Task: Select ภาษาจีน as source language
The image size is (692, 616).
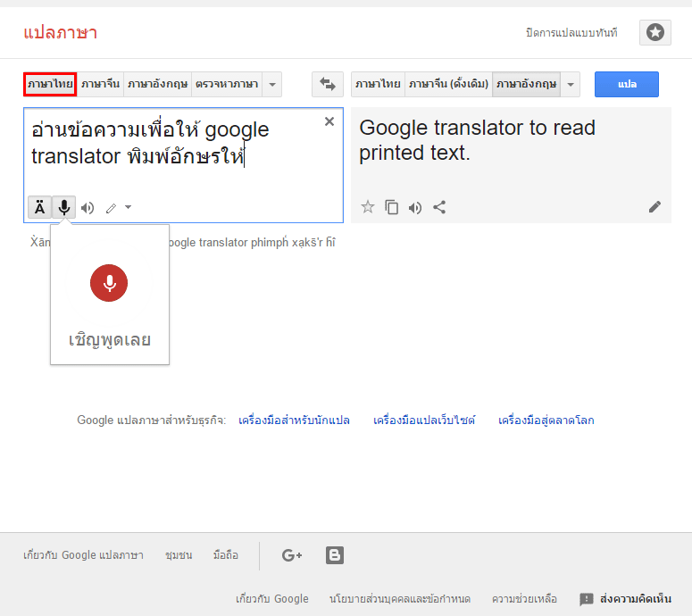Action: coord(101,84)
